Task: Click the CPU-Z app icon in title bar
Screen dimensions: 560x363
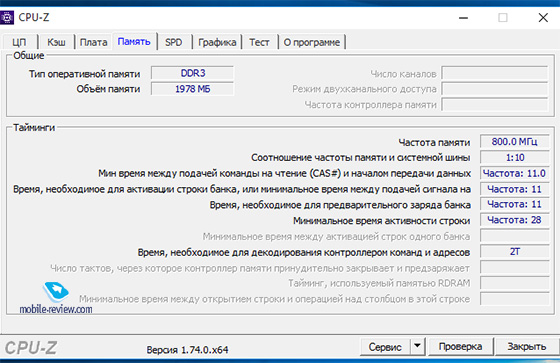Action: click(6, 17)
